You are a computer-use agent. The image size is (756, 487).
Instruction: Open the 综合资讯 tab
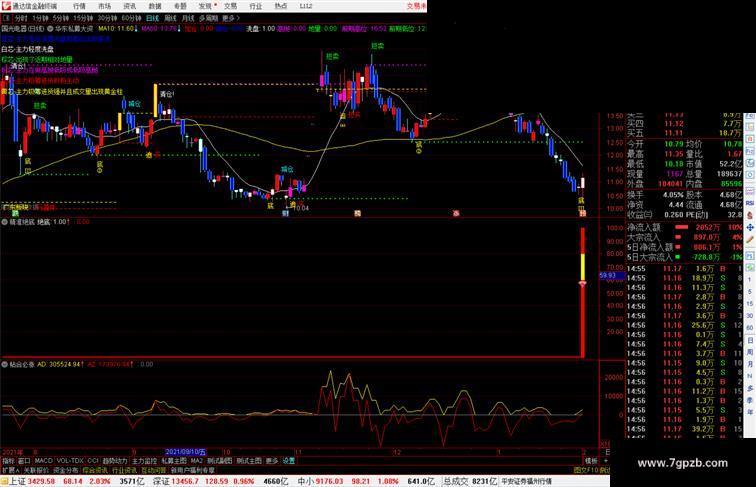coord(95,470)
